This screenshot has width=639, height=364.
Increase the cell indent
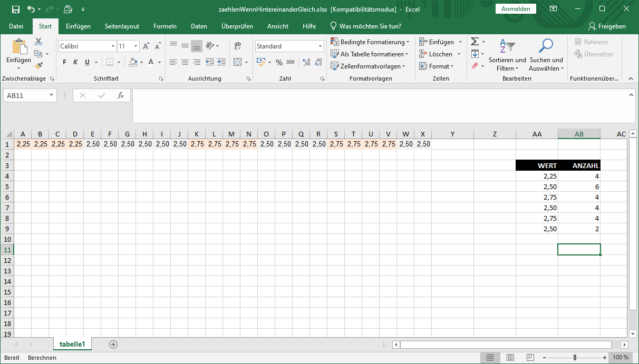click(x=222, y=62)
